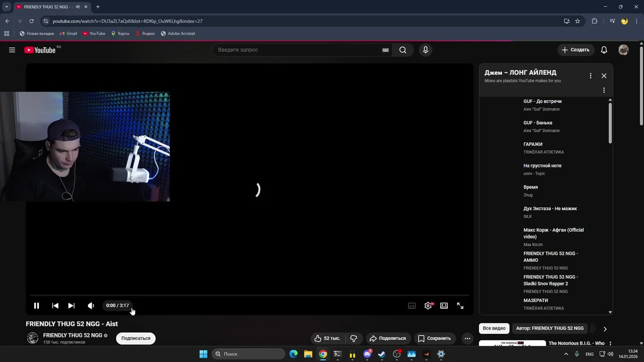This screenshot has width=644, height=362.
Task: Click Сохранить save button
Action: [435, 338]
